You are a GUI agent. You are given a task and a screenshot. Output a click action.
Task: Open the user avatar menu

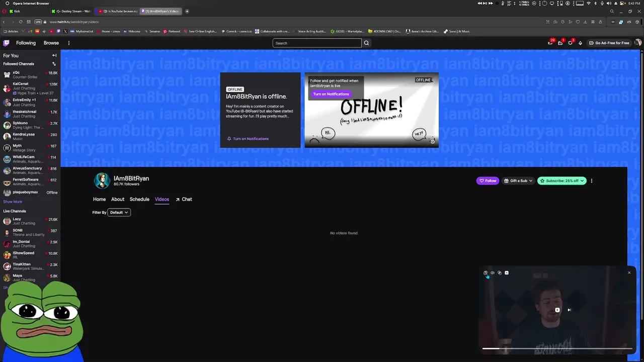[638, 43]
